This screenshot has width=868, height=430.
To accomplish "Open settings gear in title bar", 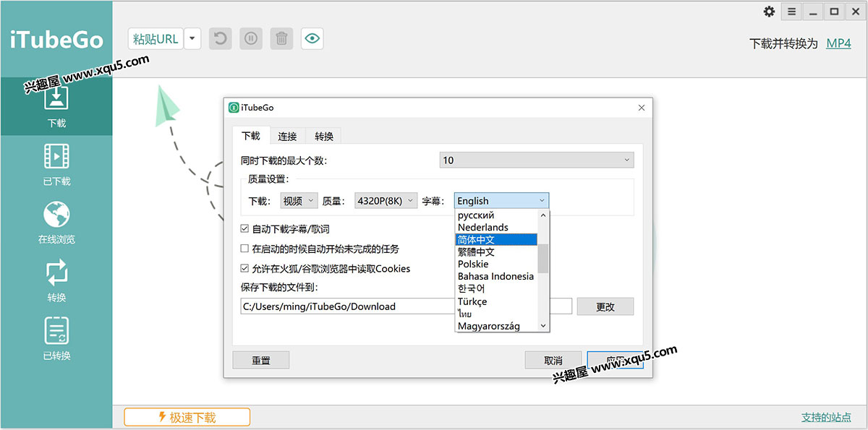I will (x=769, y=12).
